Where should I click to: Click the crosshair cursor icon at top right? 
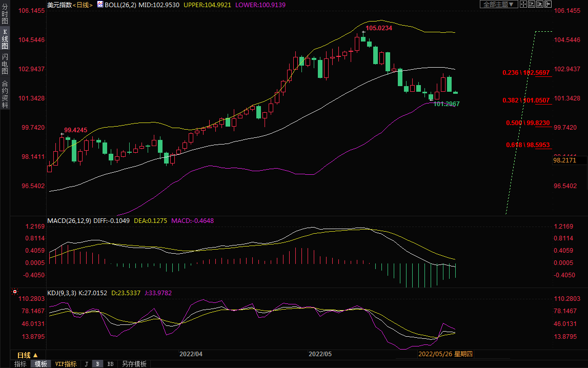click(523, 4)
